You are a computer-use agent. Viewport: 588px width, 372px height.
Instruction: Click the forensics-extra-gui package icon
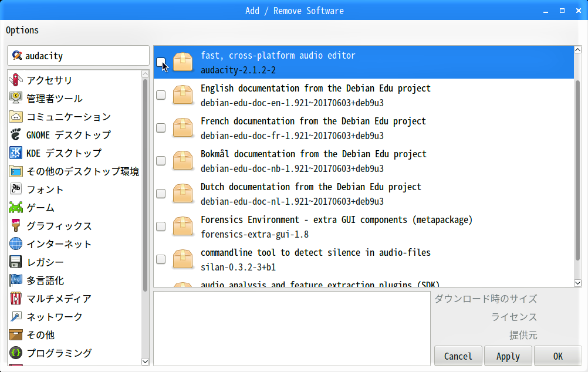[183, 226]
